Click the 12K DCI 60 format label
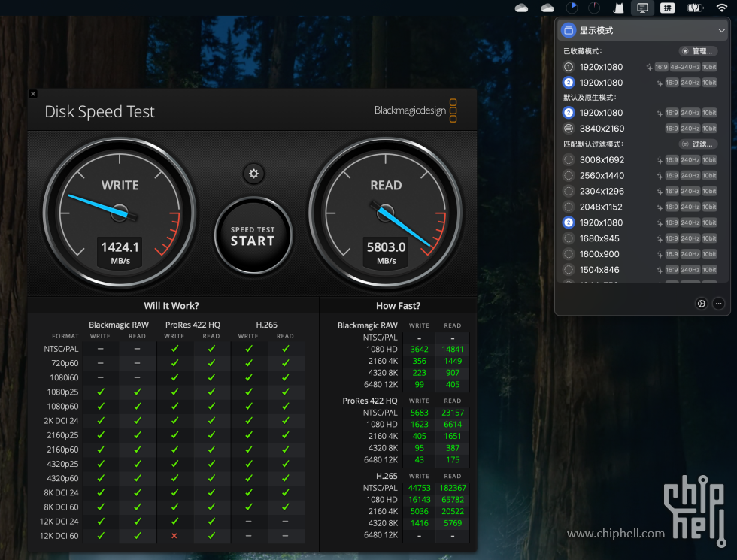Viewport: 737px width, 560px height. (x=59, y=536)
